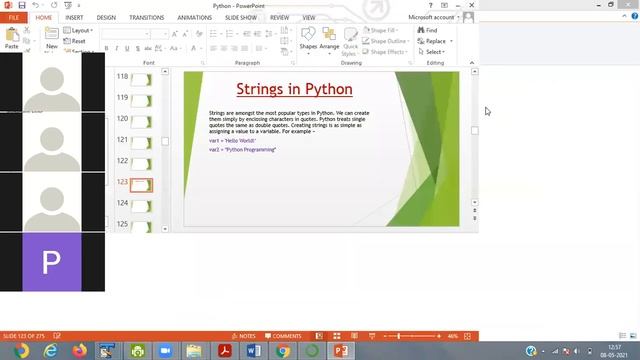Open Firefox from the taskbar
Viewport: 640px width, 360px height.
[80, 351]
